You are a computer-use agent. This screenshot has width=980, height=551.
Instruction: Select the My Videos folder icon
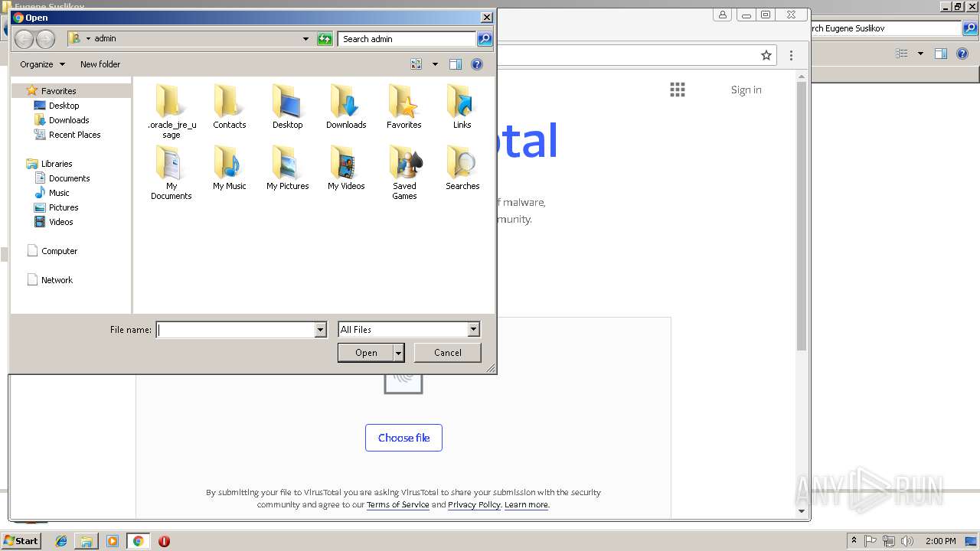[x=346, y=168]
